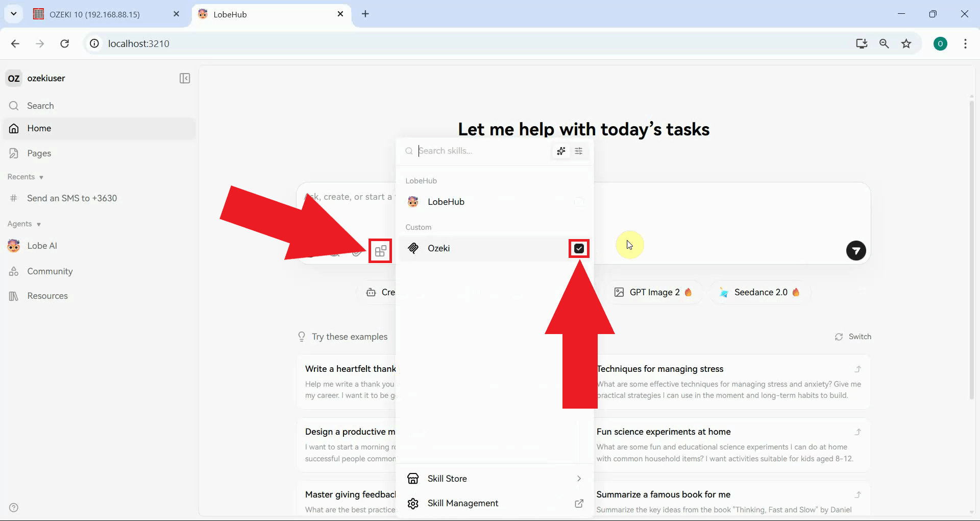The width and height of the screenshot is (980, 521).
Task: Click the Home house icon
Action: (x=14, y=128)
